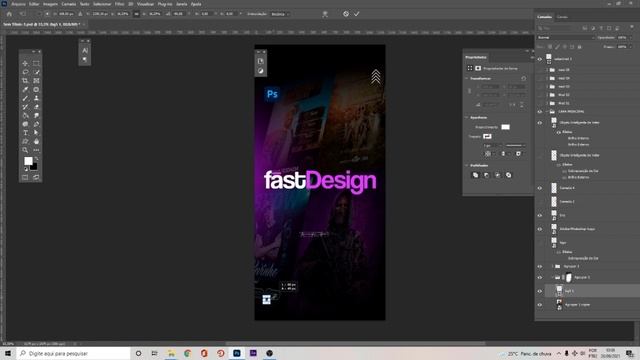
Task: Select the Rectangular Marquee tool
Action: click(x=36, y=63)
